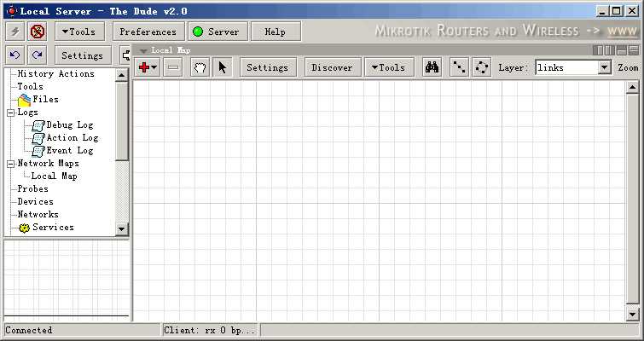This screenshot has height=341, width=644.
Task: Open Settings in the left pane toolbar
Action: point(82,55)
